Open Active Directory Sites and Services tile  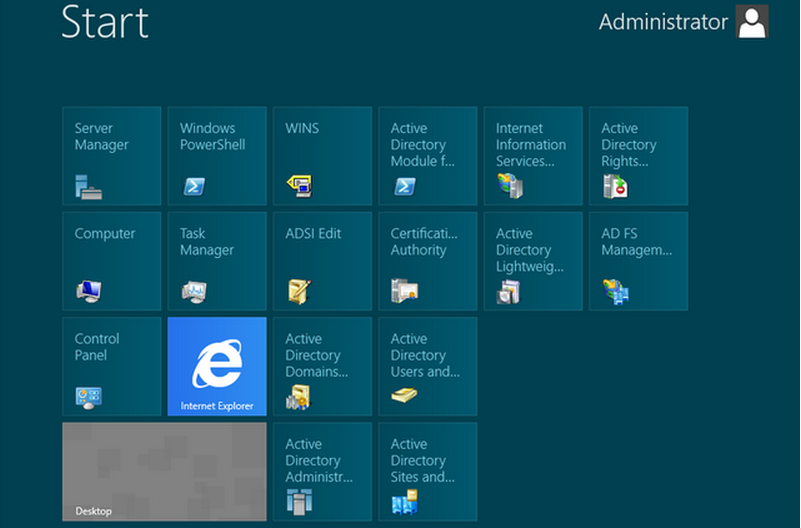tap(427, 471)
